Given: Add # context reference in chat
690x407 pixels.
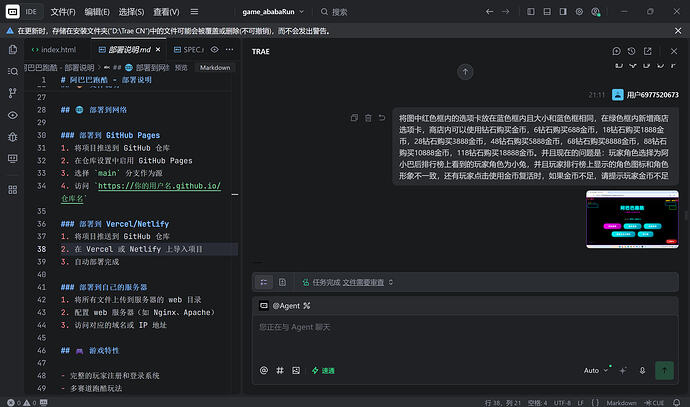Looking at the screenshot, I should click(x=280, y=370).
